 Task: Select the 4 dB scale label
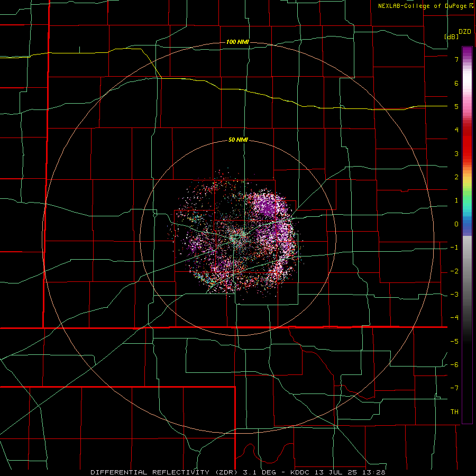[456, 130]
